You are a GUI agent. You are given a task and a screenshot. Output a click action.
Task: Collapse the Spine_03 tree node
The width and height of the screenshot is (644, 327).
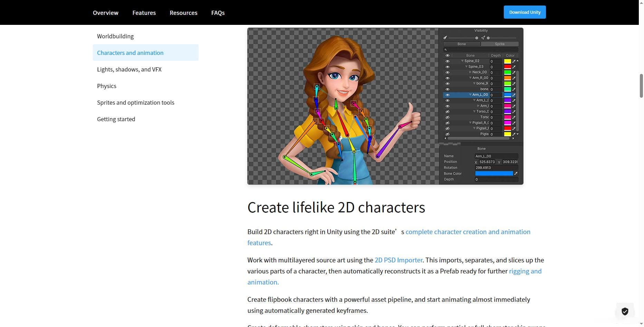point(467,66)
